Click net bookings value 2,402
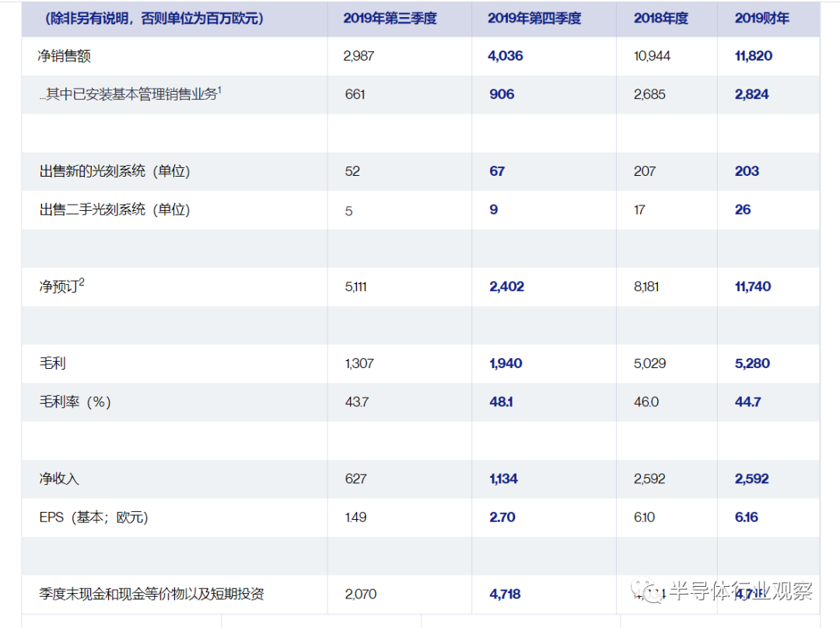This screenshot has height=628, width=840. click(506, 286)
